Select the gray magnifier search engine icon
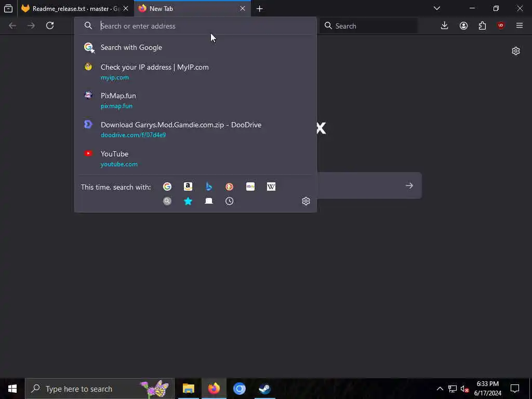The image size is (532, 399). click(x=167, y=201)
